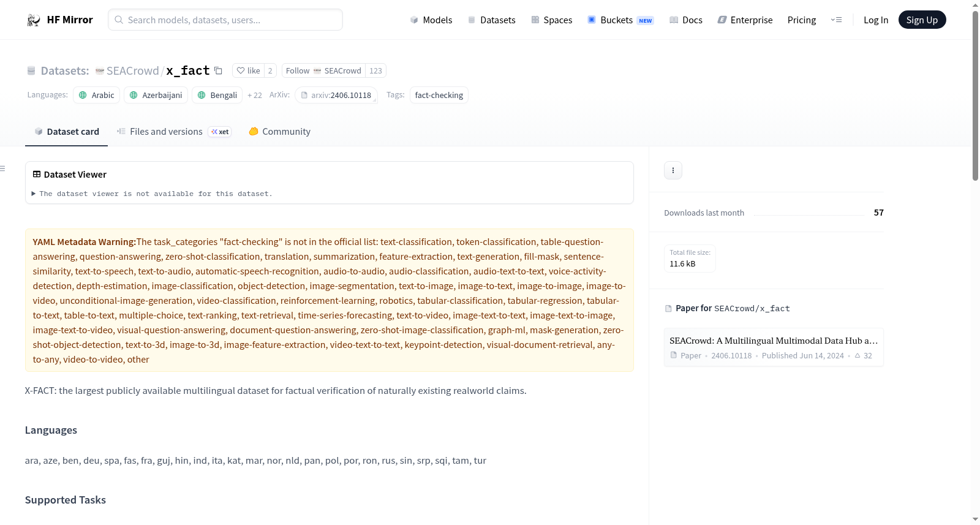Image resolution: width=980 pixels, height=525 pixels.
Task: Open the three-dot options menu in sidebar
Action: [673, 170]
